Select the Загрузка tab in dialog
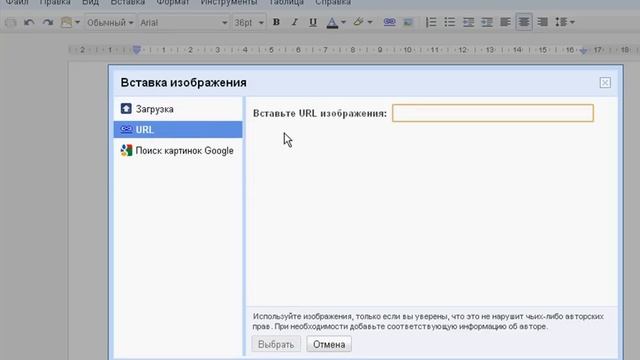Image resolution: width=640 pixels, height=360 pixels. [178, 109]
